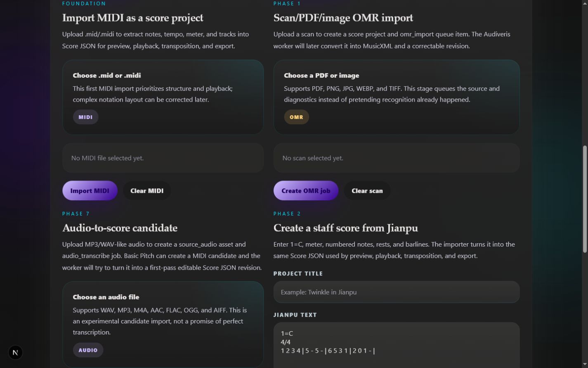Click the MIDI tag pill
The image size is (588, 368).
coord(85,117)
